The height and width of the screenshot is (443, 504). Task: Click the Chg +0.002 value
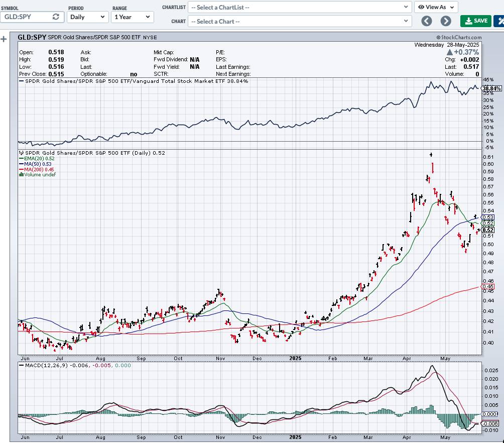click(469, 59)
